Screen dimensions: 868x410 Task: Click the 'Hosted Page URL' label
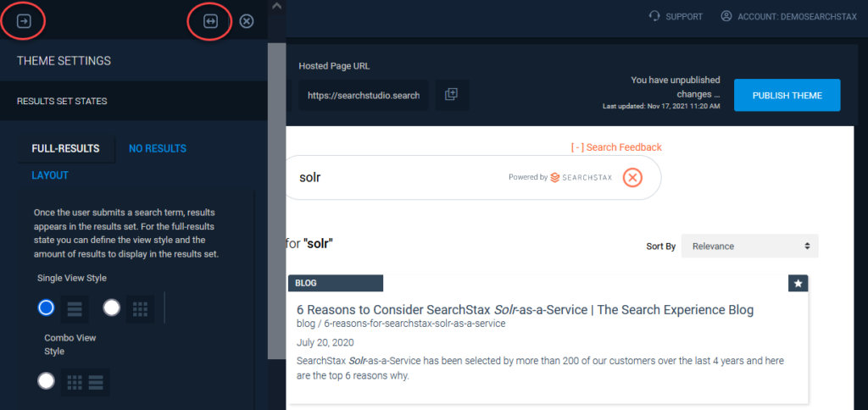click(334, 66)
